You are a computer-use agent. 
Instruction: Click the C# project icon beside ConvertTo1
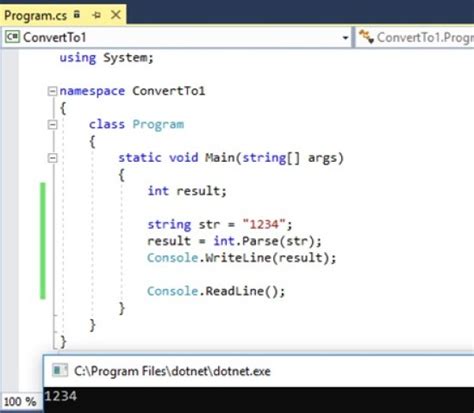(x=12, y=37)
